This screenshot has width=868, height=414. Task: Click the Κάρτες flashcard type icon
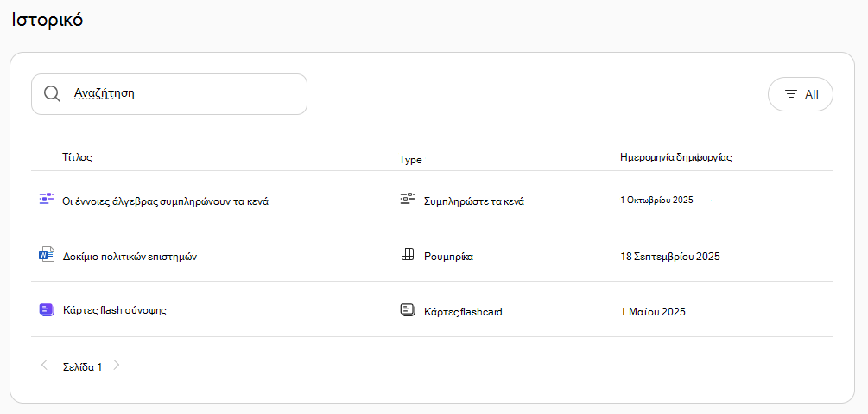tap(408, 309)
